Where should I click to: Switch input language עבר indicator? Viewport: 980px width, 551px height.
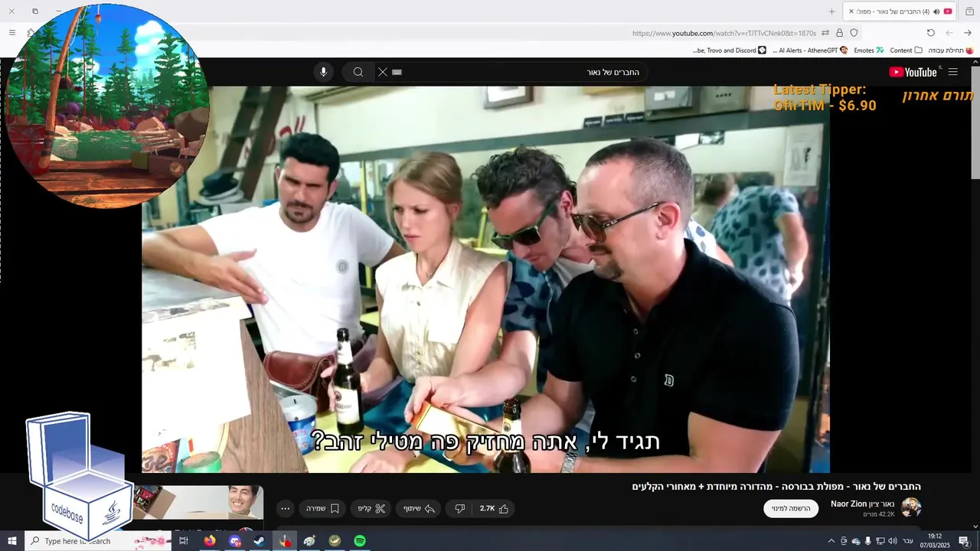tap(907, 541)
